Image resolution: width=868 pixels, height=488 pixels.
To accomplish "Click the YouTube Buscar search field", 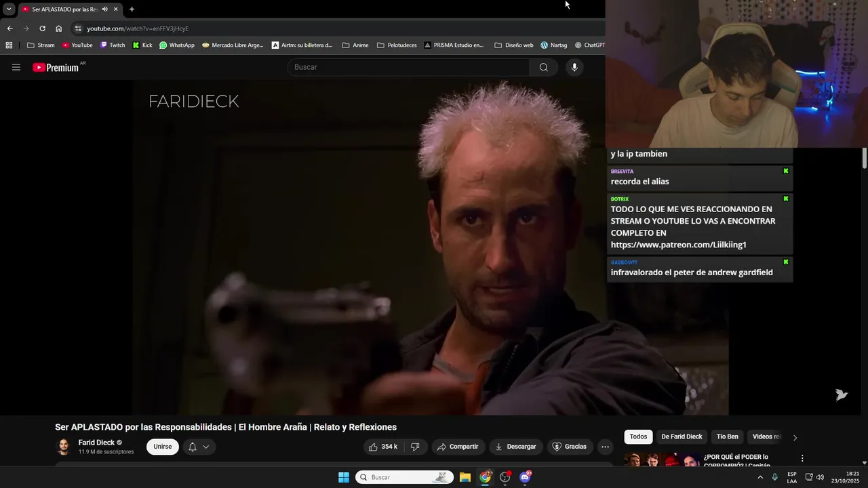I will [408, 67].
